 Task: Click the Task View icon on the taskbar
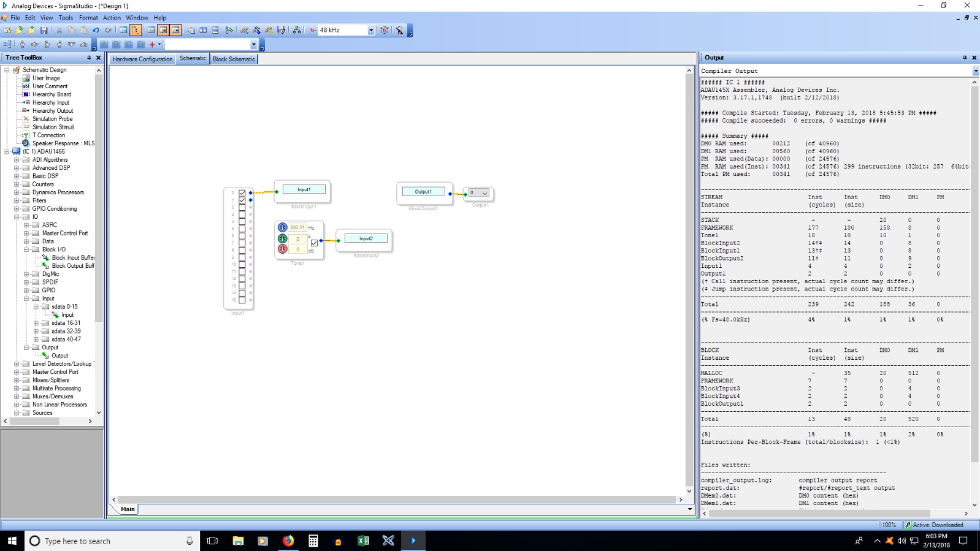(x=213, y=541)
